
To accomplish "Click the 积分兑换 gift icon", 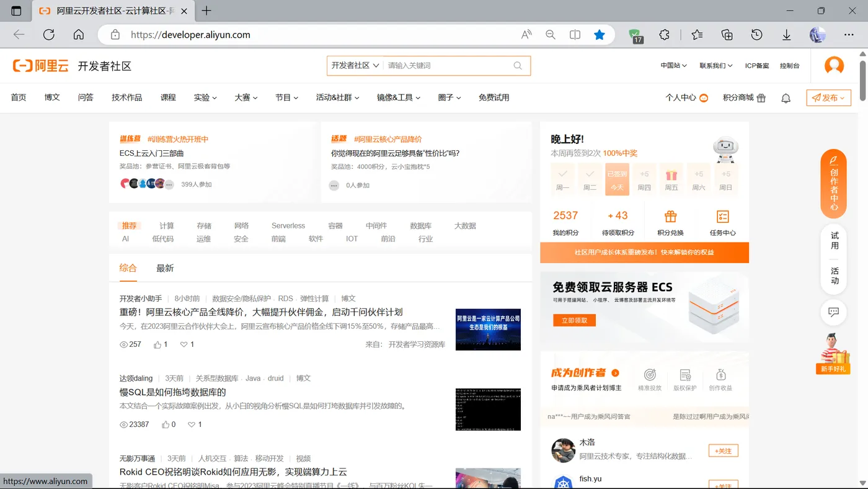I will [670, 216].
